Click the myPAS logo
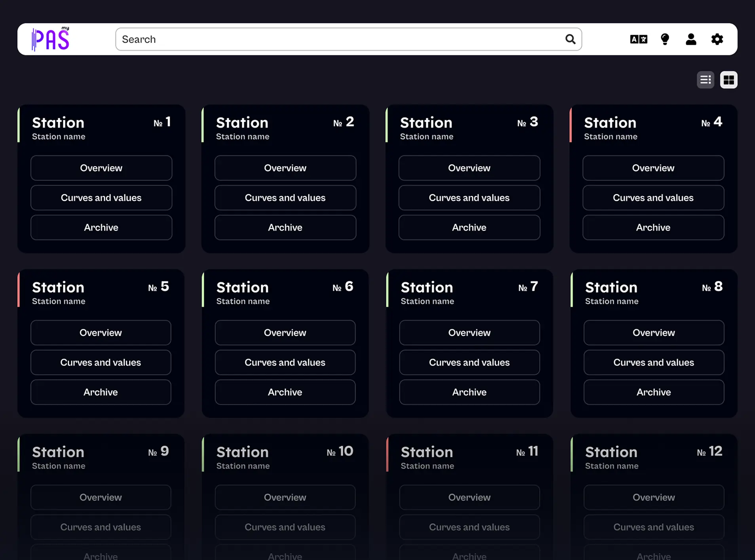The image size is (755, 560). tap(51, 39)
